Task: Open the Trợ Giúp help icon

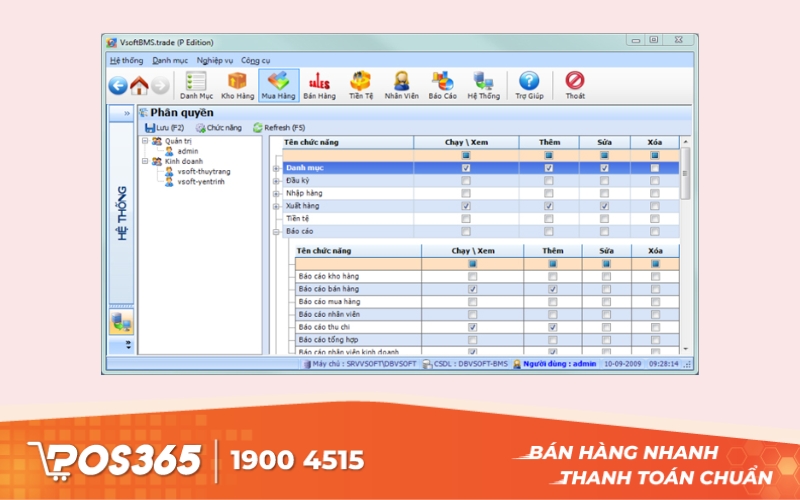Action: [x=529, y=85]
